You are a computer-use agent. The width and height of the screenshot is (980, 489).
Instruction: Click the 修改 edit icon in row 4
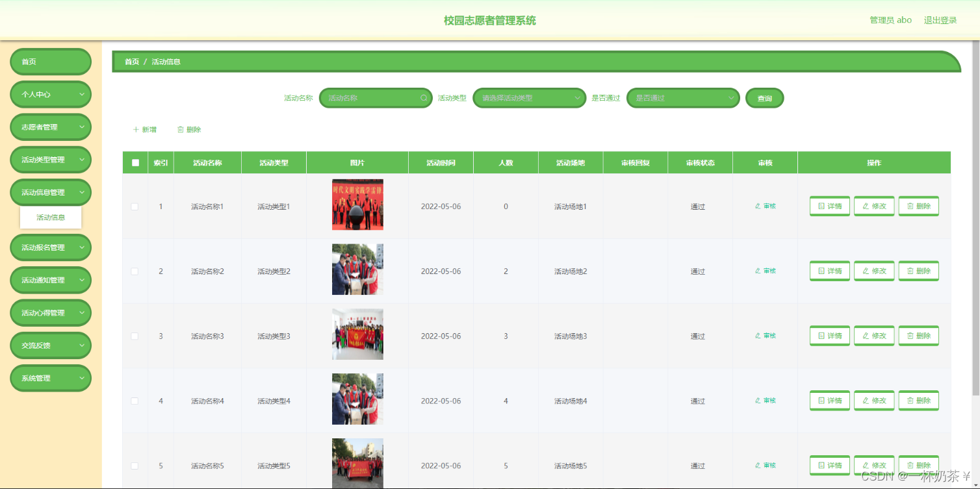[x=866, y=401]
